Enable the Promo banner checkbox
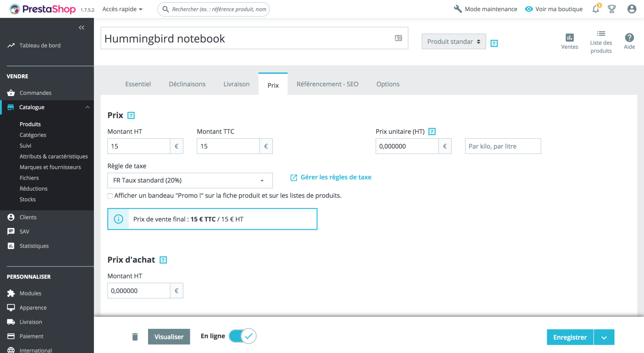The width and height of the screenshot is (644, 353). [x=110, y=196]
